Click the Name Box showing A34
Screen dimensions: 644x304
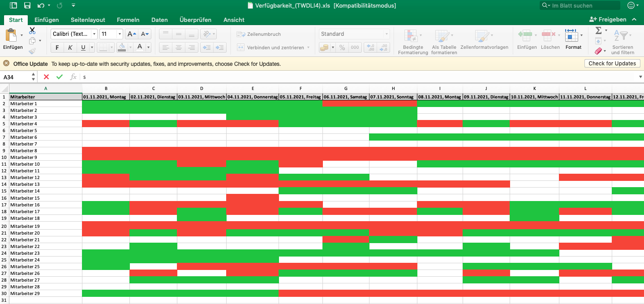[15, 77]
